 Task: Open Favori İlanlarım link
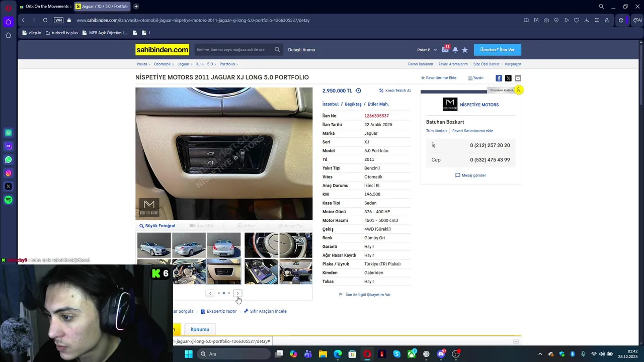click(420, 64)
